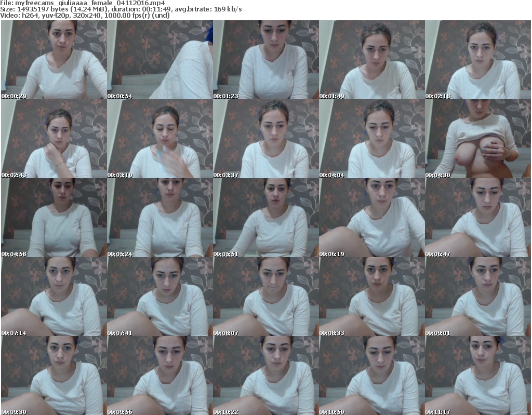Select the thumbnail timestamped 00:02:18
The width and height of the screenshot is (532, 415).
click(x=478, y=60)
